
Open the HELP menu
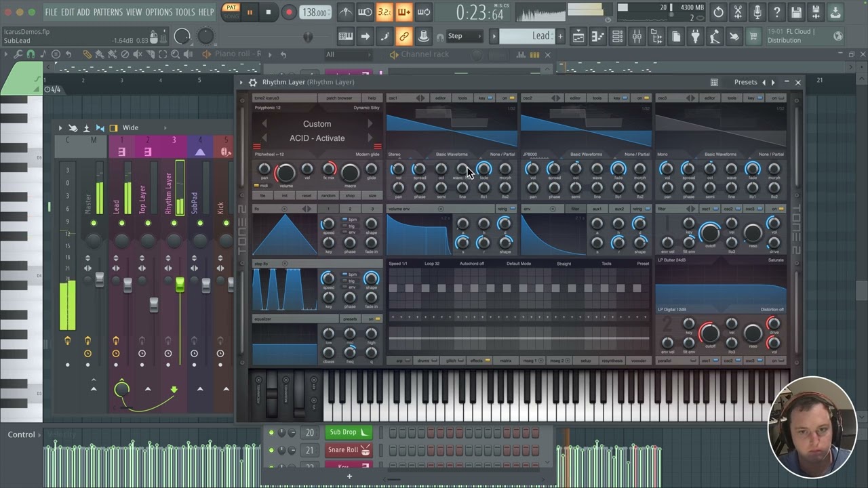[206, 12]
